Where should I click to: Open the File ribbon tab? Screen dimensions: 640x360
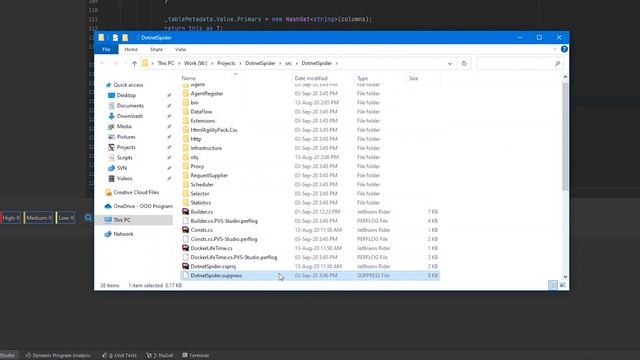(x=106, y=49)
